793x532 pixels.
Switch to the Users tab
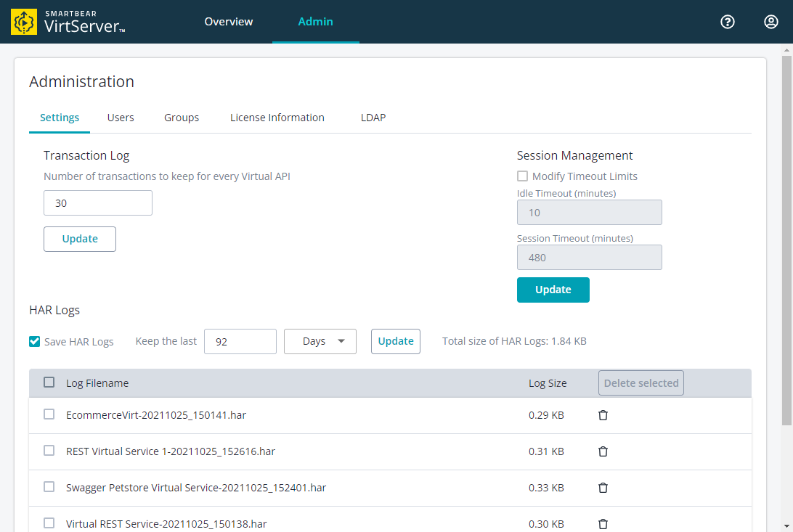(x=121, y=118)
